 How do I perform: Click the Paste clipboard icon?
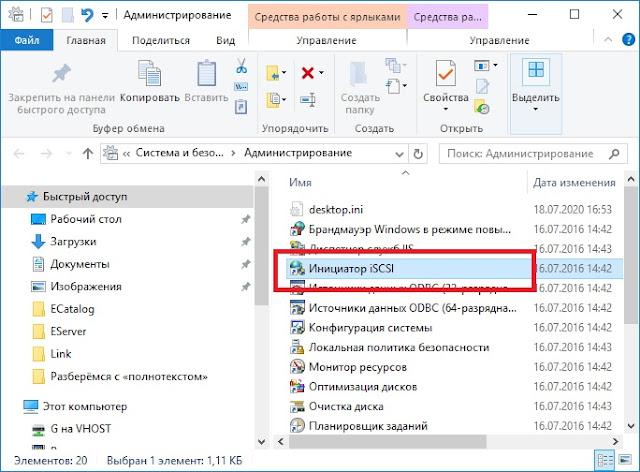click(207, 73)
